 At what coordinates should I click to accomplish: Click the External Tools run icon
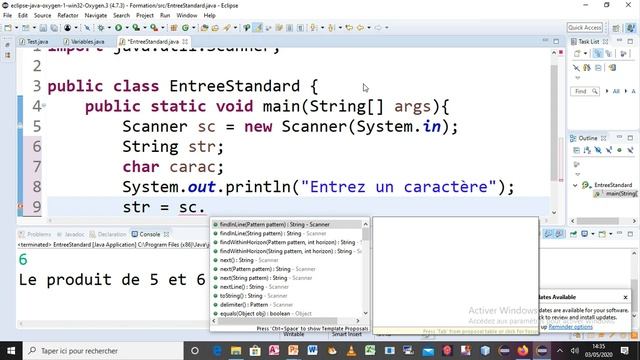coord(153,28)
